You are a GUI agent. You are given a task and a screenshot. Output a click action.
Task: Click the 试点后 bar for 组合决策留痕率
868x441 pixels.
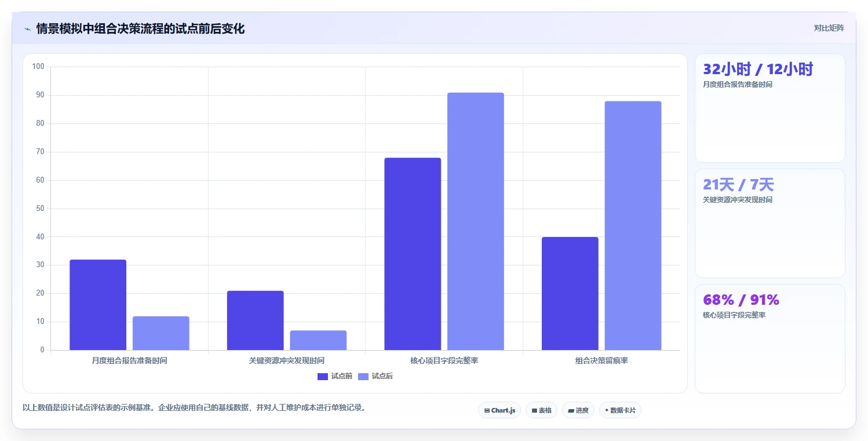[633, 225]
